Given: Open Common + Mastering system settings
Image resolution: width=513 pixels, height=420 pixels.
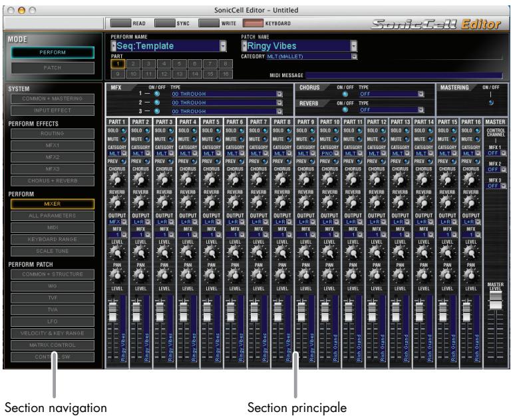Looking at the screenshot, I should pyautogui.click(x=53, y=99).
